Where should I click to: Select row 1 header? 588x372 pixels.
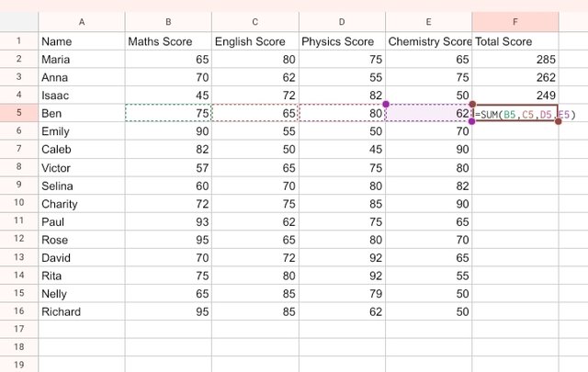(18, 41)
